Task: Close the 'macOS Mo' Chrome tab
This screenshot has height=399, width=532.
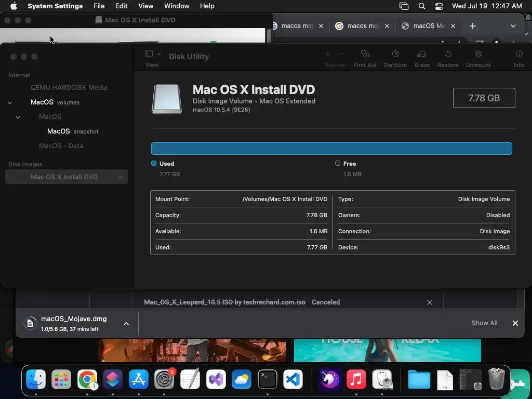Action: pyautogui.click(x=453, y=26)
